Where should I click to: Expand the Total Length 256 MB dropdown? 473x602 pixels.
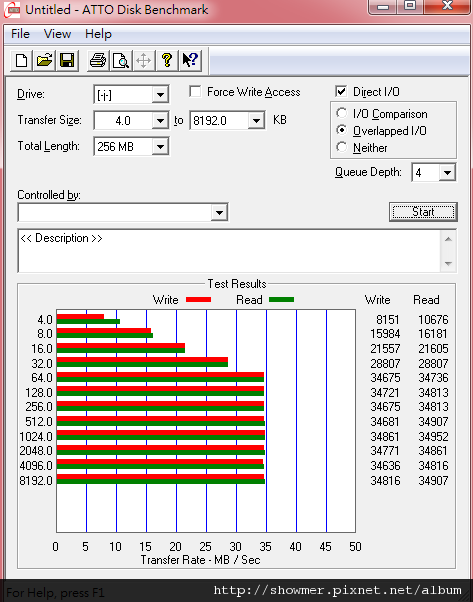[160, 147]
